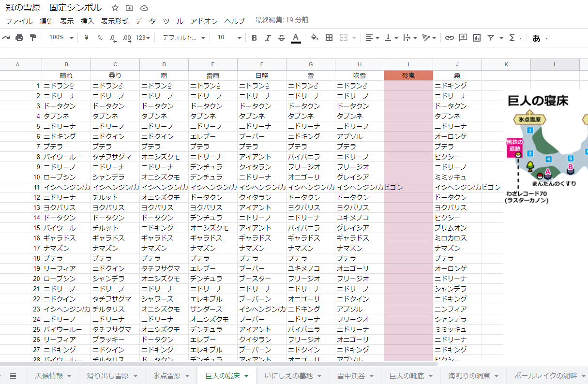Click the insert chart icon
Image resolution: width=588 pixels, height=384 pixels.
(477, 38)
